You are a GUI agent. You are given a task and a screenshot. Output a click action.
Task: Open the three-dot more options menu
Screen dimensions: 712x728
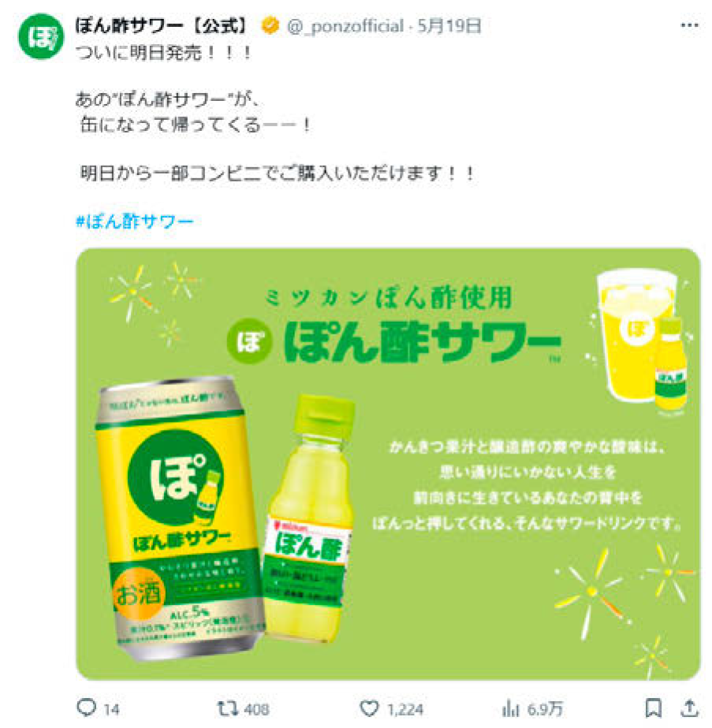689,25
